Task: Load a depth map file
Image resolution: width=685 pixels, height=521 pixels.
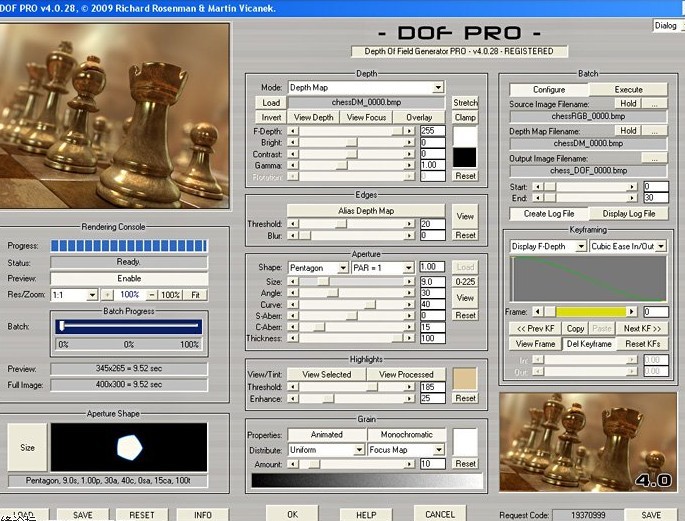Action: tap(271, 103)
